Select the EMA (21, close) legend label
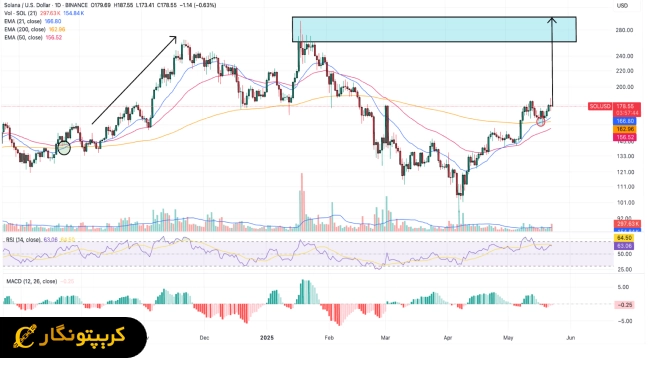The image size is (650, 365). point(23,21)
